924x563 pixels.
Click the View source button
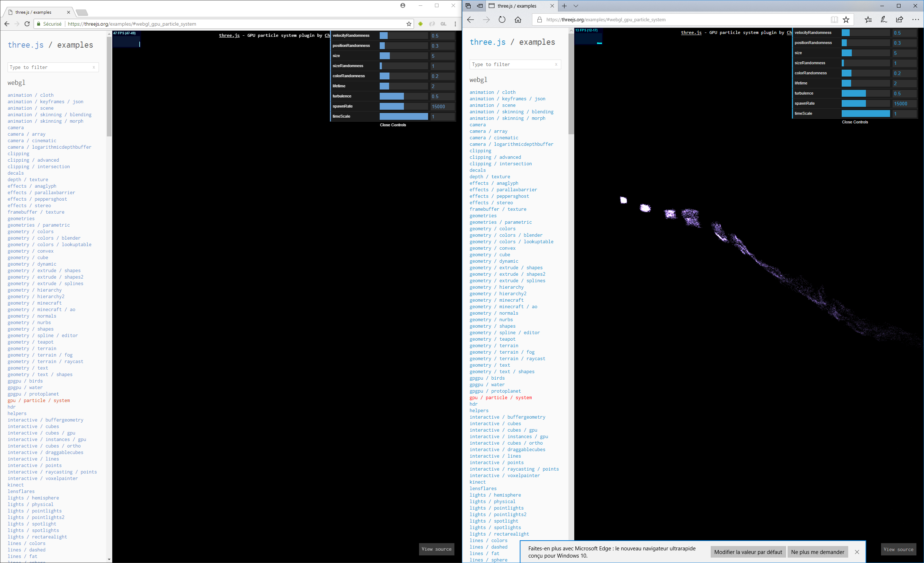[436, 549]
